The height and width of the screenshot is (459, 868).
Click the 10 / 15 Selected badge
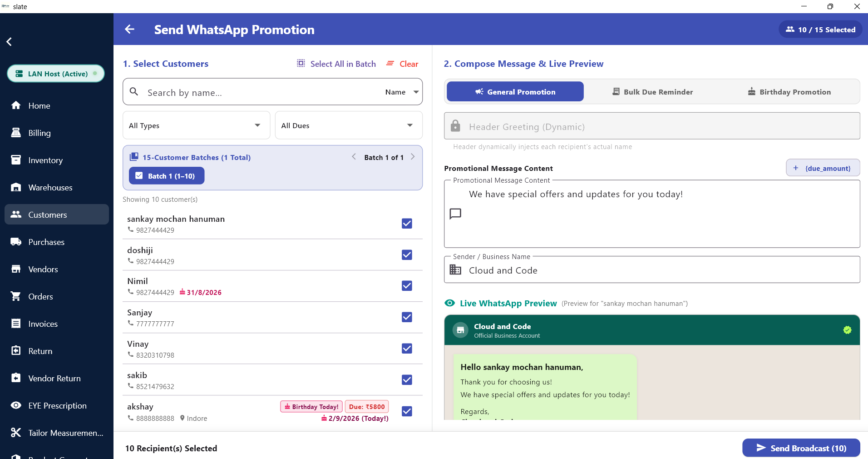pos(821,30)
